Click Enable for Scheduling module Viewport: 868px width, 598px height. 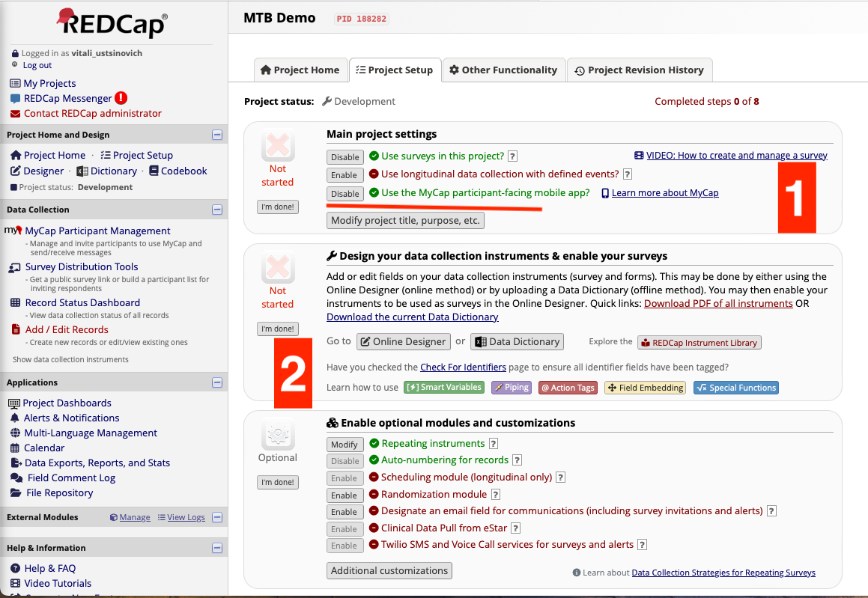coord(345,478)
